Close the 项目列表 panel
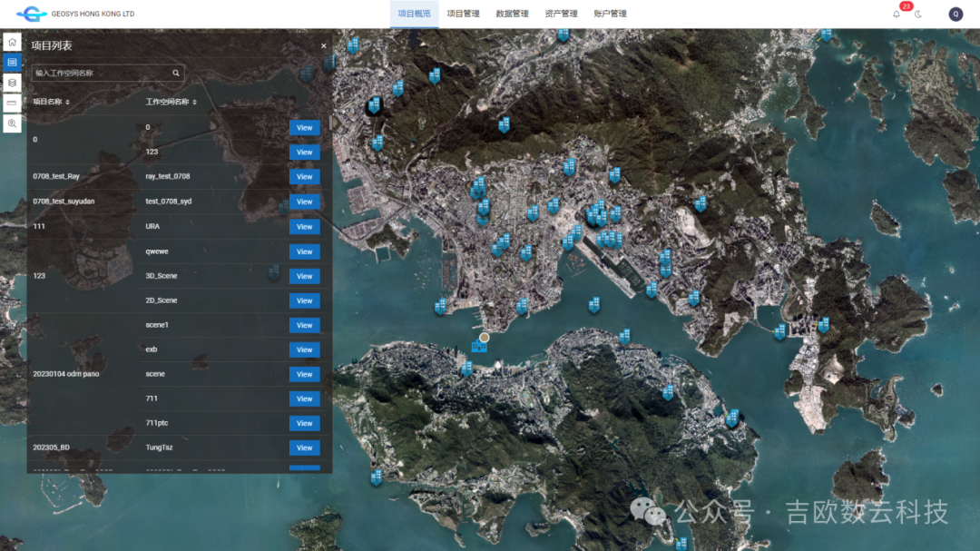This screenshot has height=551, width=980. pyautogui.click(x=324, y=45)
